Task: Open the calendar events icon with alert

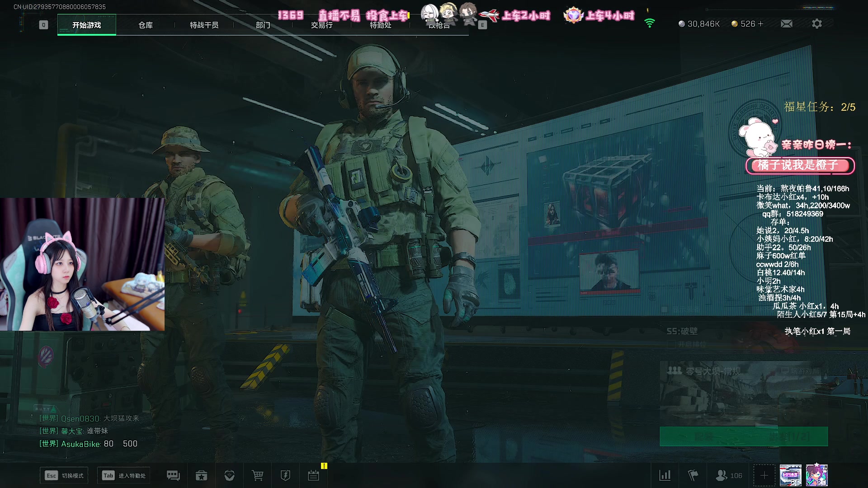Action: [x=314, y=475]
